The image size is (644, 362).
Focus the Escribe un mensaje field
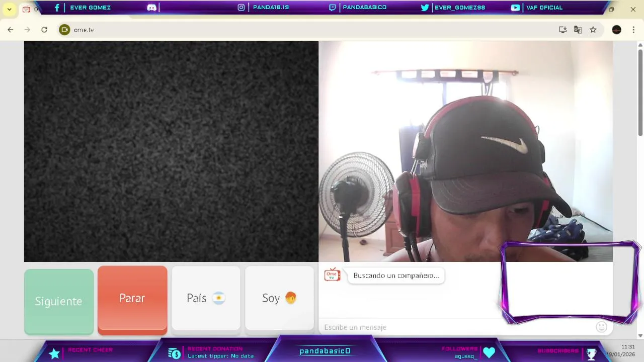click(x=457, y=327)
